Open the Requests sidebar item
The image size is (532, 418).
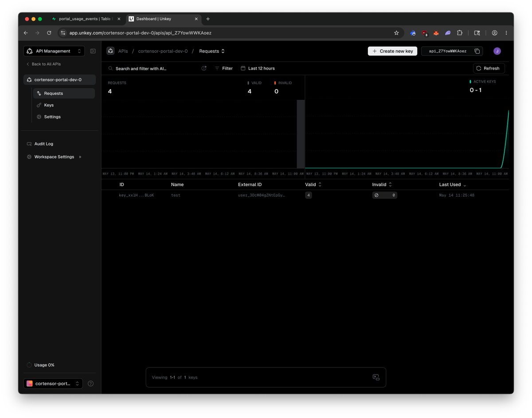pyautogui.click(x=64, y=93)
